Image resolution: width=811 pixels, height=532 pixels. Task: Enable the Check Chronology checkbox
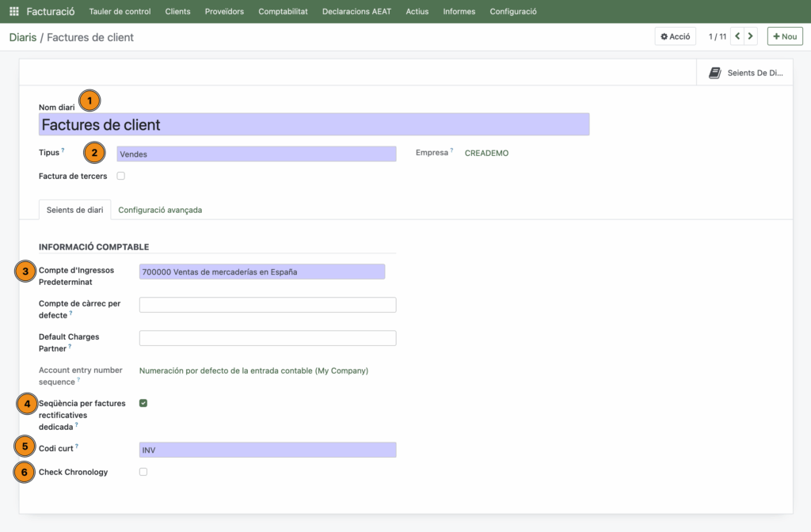143,472
